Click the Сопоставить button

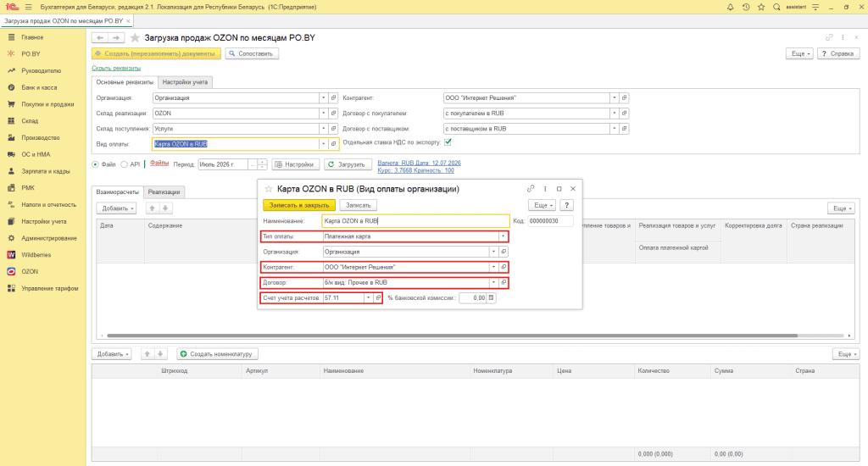point(251,53)
